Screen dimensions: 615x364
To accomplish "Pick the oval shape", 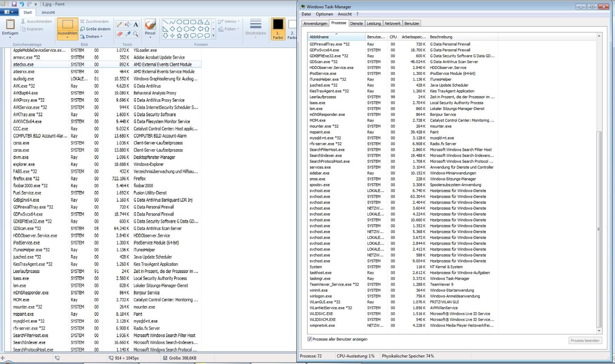I will [179, 22].
